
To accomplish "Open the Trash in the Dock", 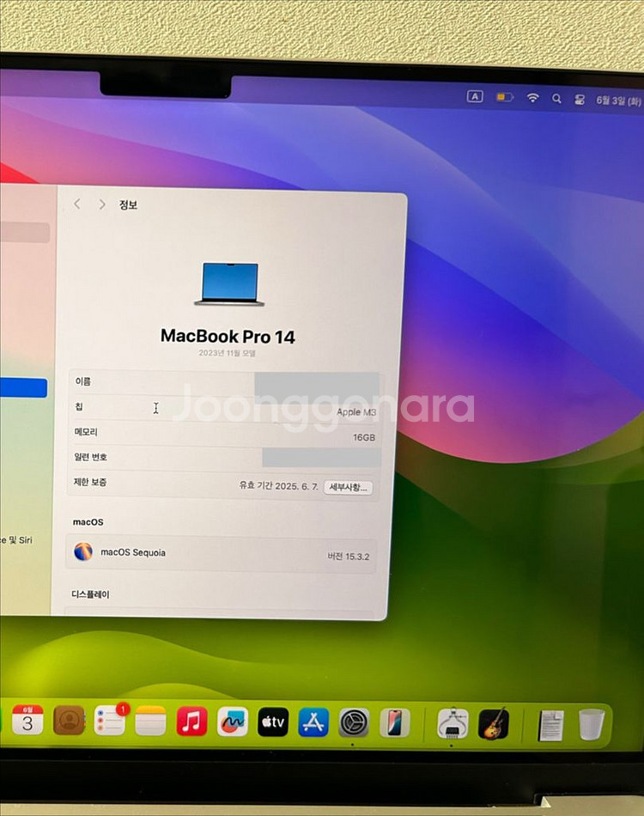I will [x=592, y=724].
